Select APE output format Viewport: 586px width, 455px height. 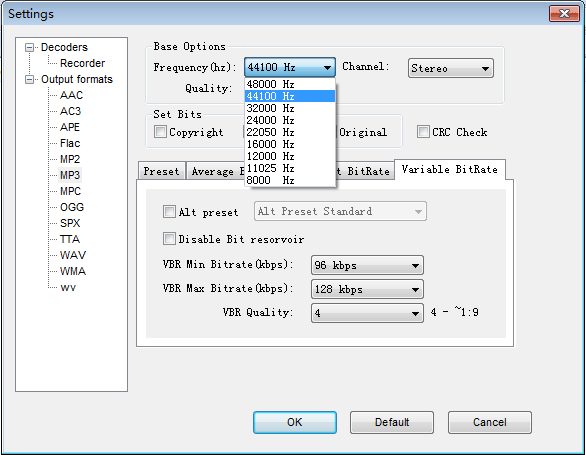70,127
